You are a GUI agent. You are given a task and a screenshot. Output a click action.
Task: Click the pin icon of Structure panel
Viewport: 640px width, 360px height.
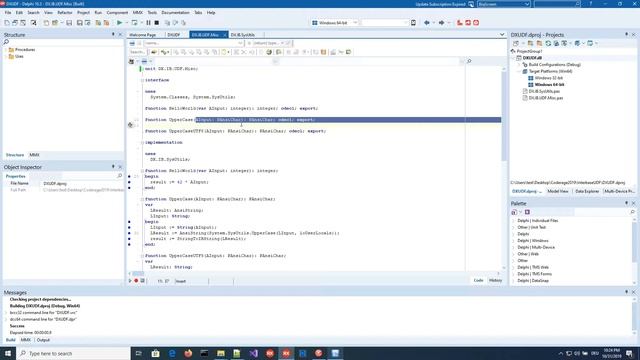point(113,35)
